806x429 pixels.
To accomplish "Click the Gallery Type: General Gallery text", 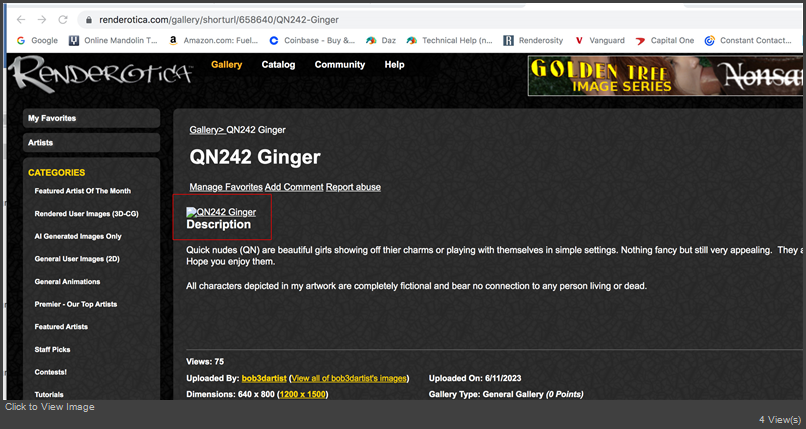I will (506, 394).
